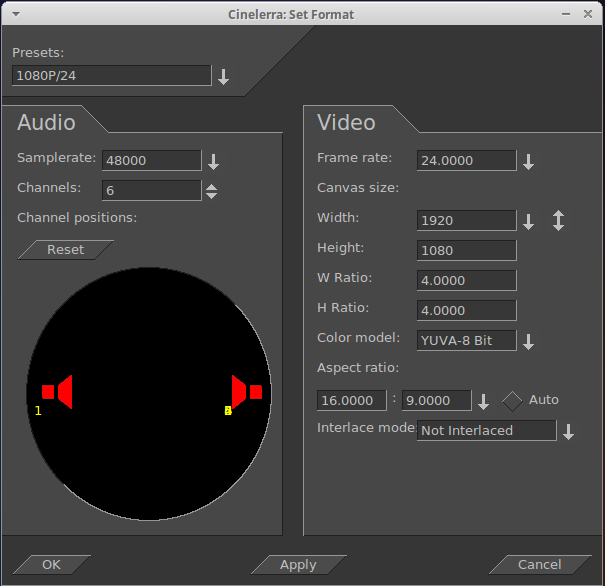This screenshot has height=586, width=605.
Task: Expand the Color model dropdown
Action: (x=528, y=341)
